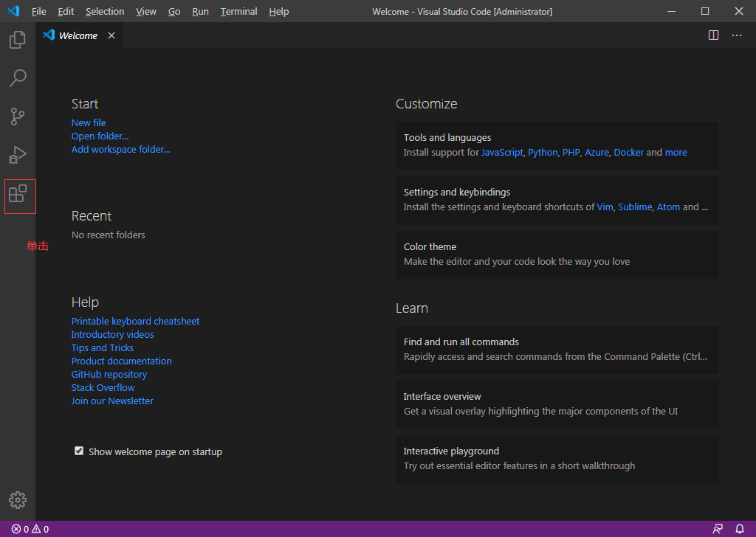Click the errors and warnings status indicator
The image size is (756, 537).
click(30, 529)
